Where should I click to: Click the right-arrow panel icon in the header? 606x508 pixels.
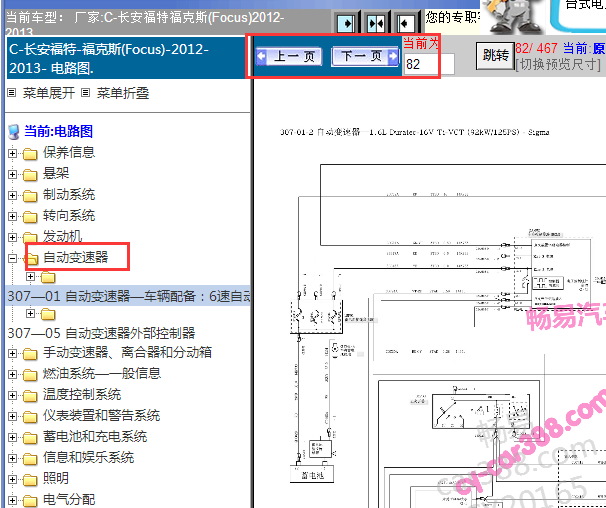coord(346,24)
